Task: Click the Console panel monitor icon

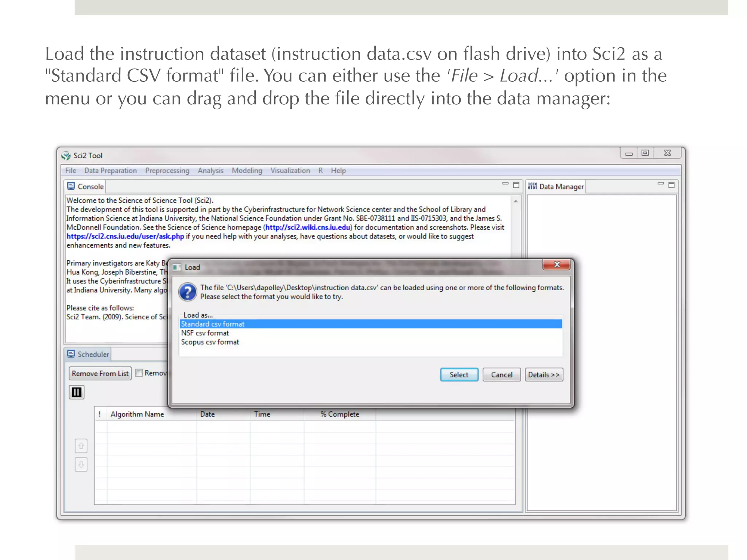Action: coord(71,186)
